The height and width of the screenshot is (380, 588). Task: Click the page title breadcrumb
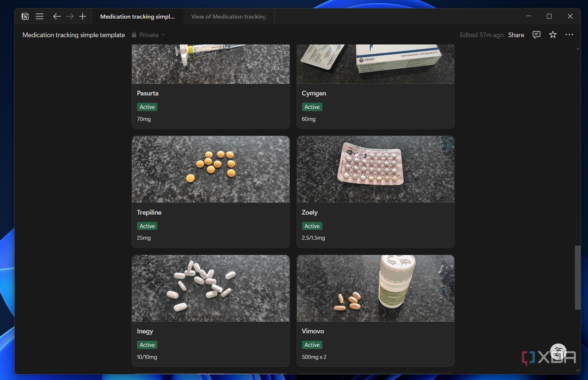pos(74,35)
